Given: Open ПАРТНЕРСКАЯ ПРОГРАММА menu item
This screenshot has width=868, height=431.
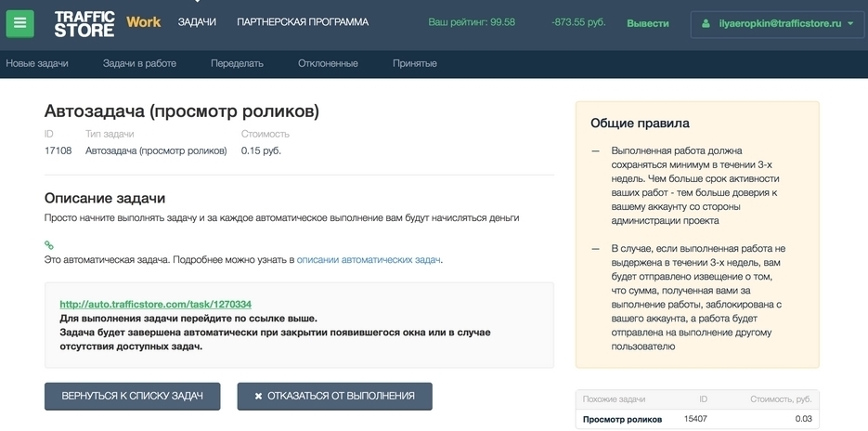Looking at the screenshot, I should coord(303,22).
